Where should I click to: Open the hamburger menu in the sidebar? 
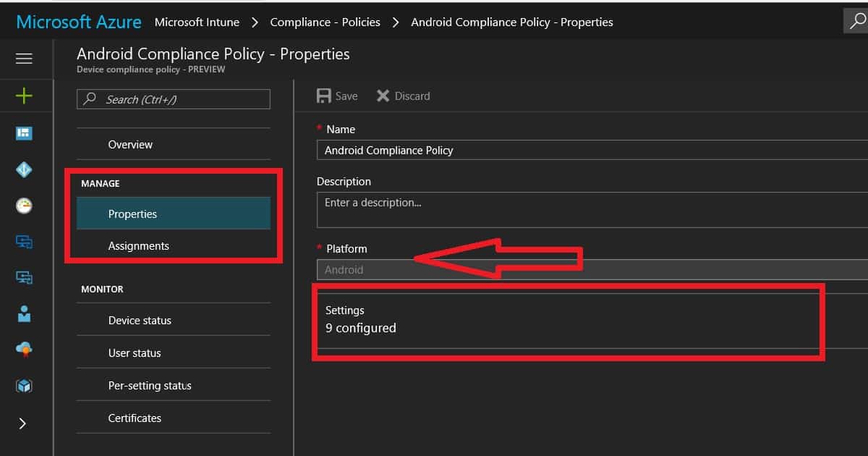tap(24, 59)
